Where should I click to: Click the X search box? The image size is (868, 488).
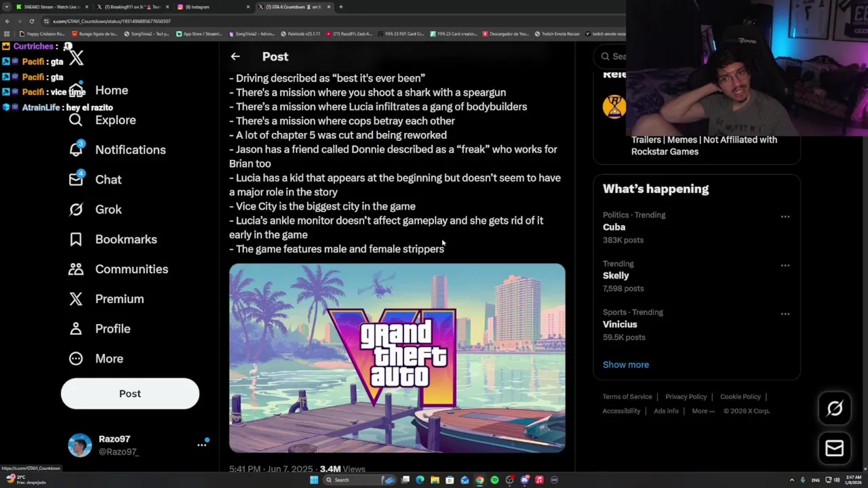(x=610, y=56)
